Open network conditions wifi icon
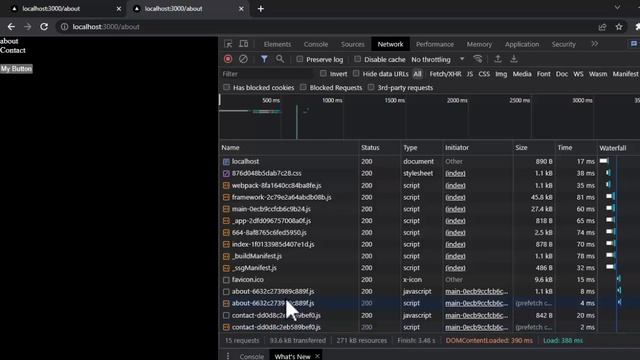Viewport: 640px width, 360px height. 478,59
